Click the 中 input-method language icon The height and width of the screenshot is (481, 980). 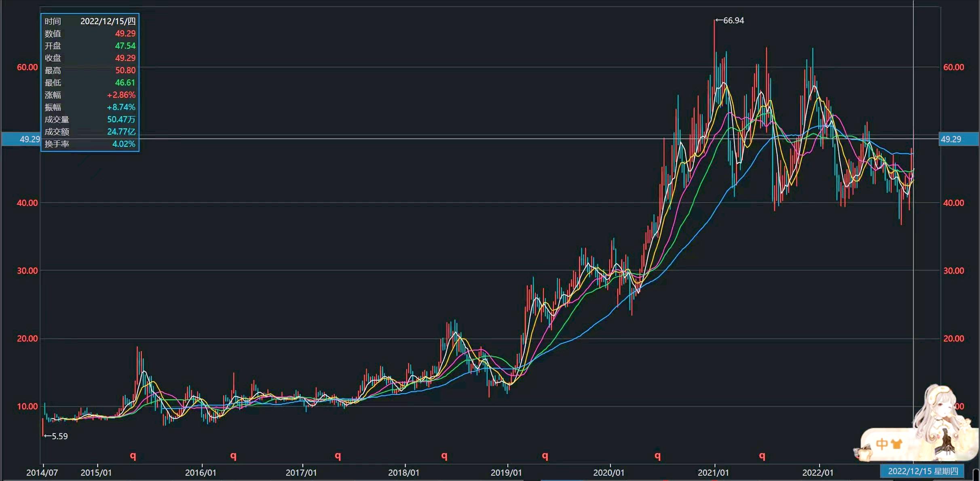[x=881, y=444]
